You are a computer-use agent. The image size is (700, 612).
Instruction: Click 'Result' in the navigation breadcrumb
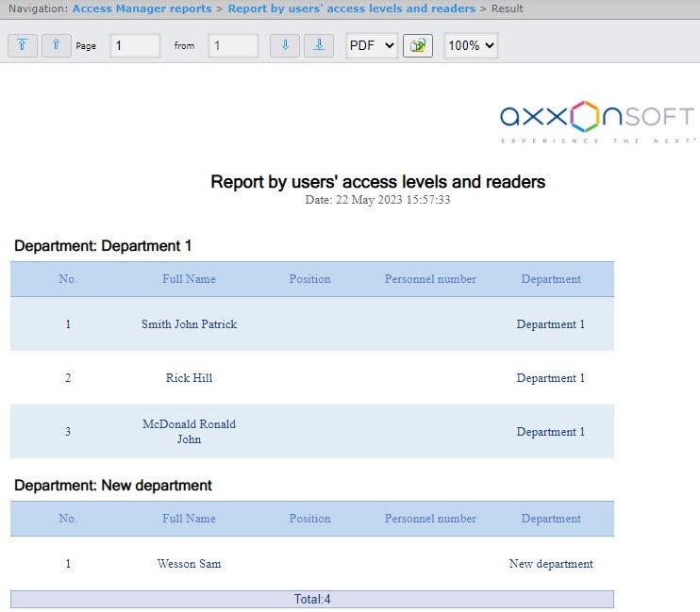[508, 8]
